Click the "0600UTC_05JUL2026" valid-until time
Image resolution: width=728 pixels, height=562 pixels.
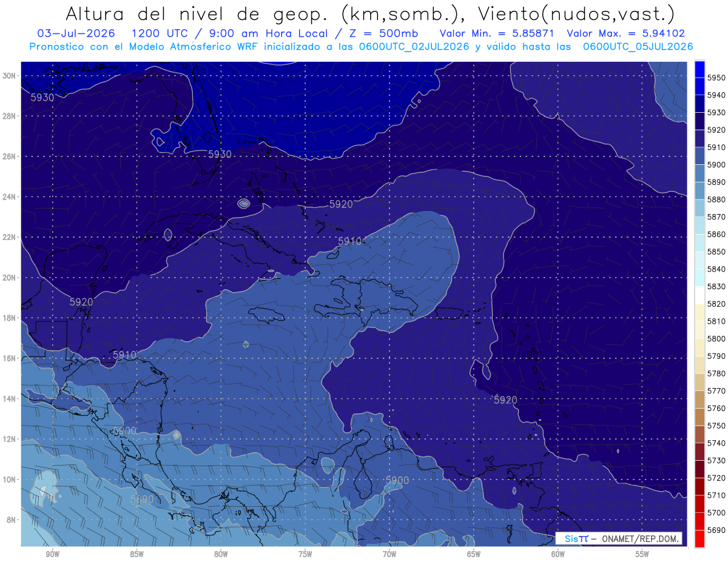click(x=638, y=46)
